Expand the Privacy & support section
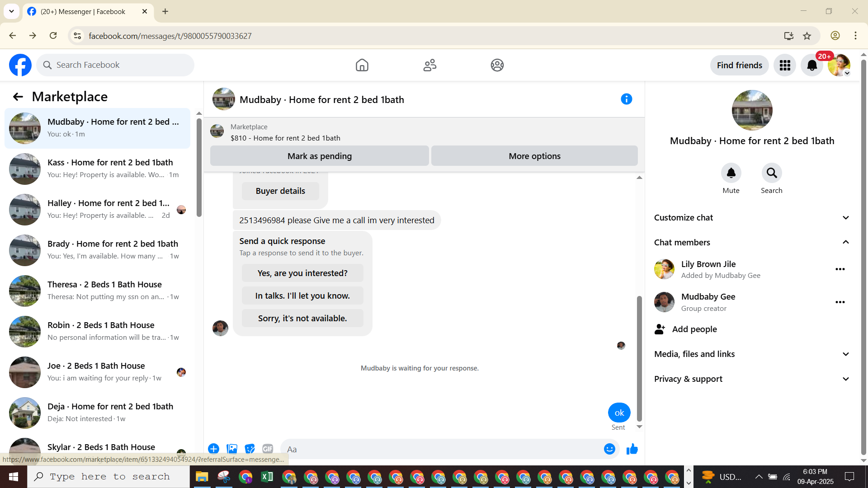Viewport: 868px width, 488px height. tap(752, 379)
